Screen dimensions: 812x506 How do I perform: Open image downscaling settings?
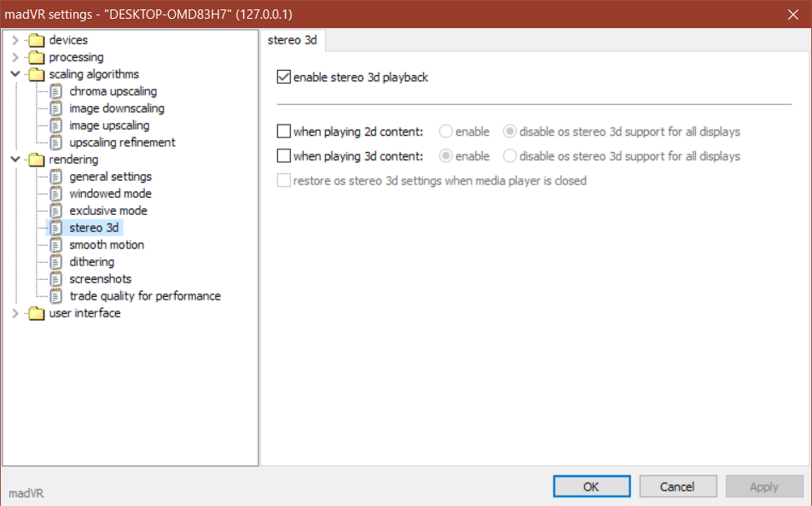coord(117,108)
